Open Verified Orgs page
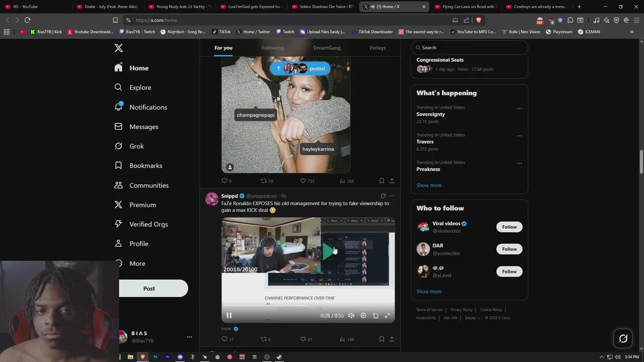This screenshot has height=362, width=644. (141, 224)
